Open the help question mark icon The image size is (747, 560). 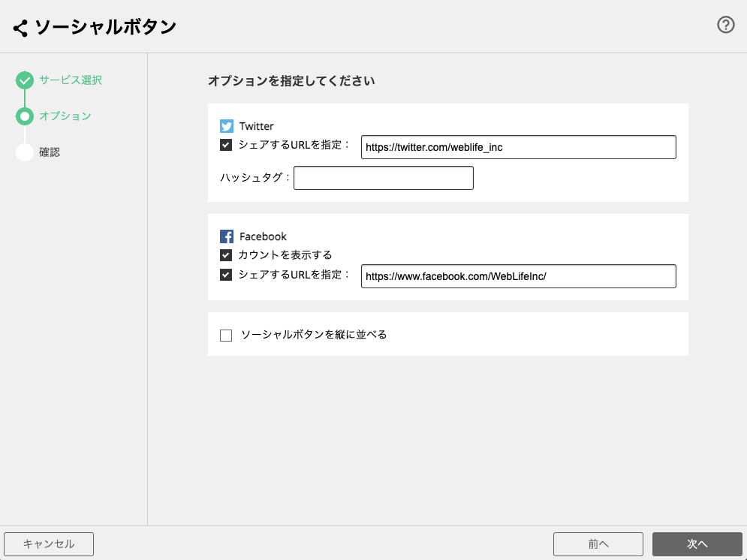(725, 25)
